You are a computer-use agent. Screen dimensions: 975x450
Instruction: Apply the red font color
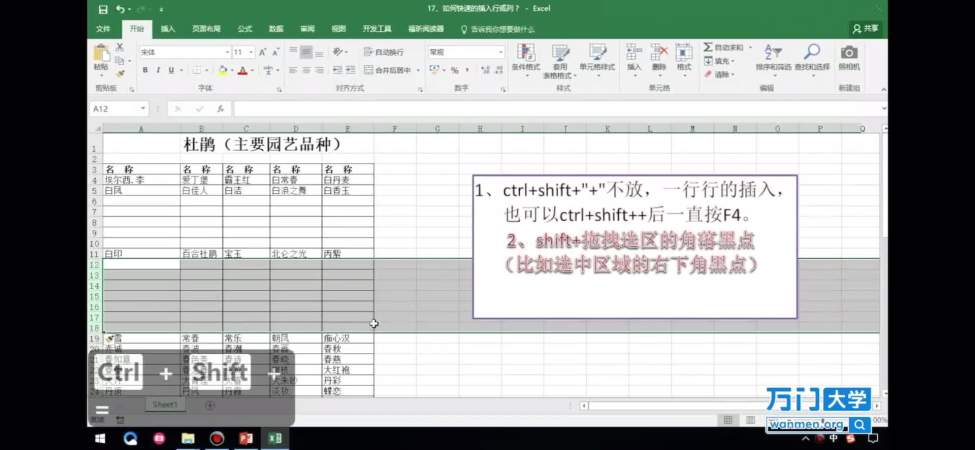[243, 70]
